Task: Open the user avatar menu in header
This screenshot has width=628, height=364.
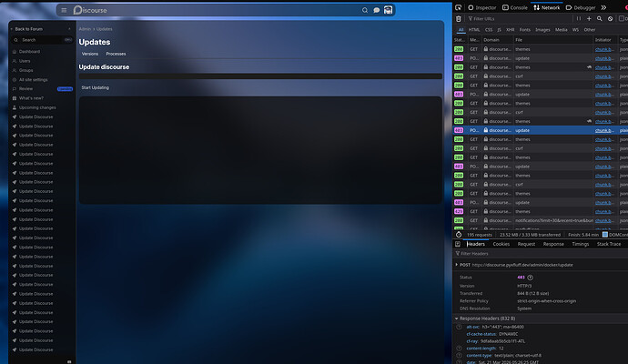Action: tap(388, 10)
